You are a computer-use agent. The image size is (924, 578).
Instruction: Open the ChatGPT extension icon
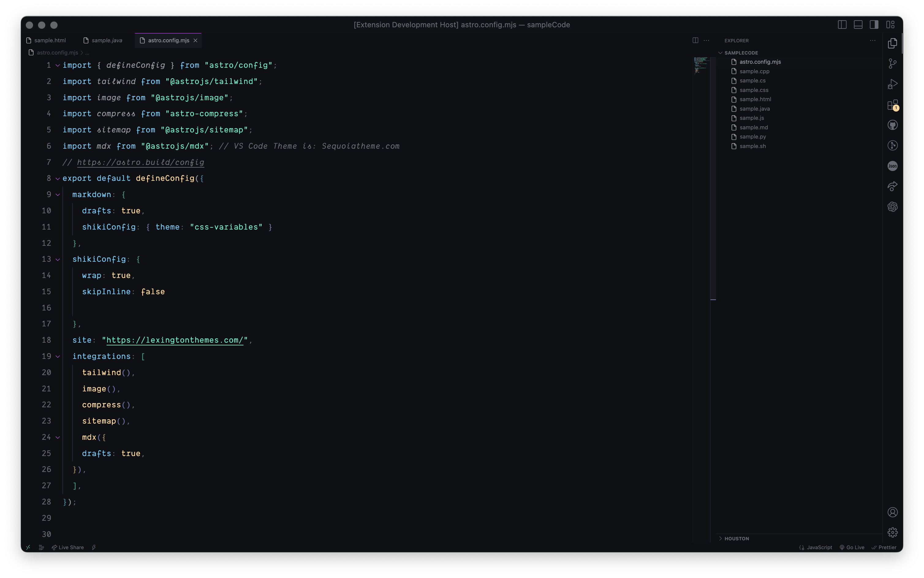pos(892,207)
